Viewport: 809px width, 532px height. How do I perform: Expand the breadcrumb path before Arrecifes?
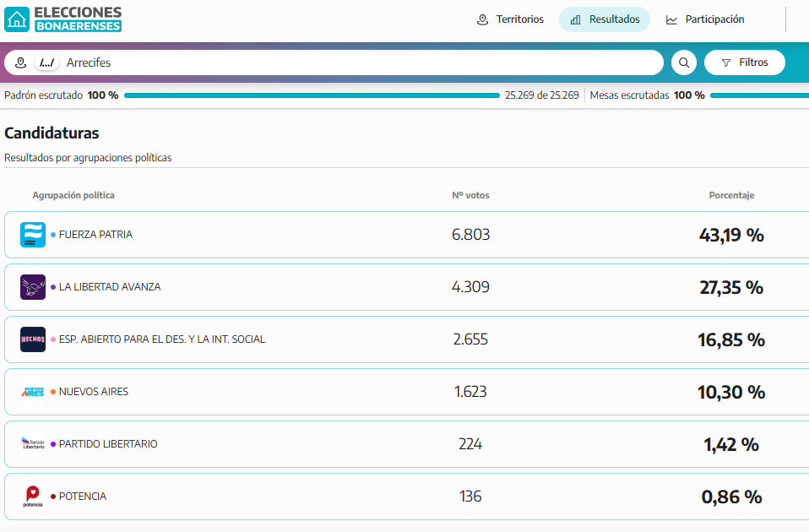[x=47, y=62]
